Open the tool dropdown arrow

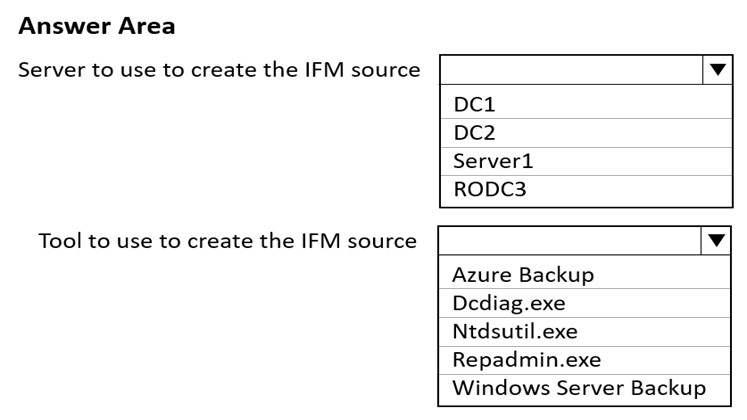[x=716, y=241]
